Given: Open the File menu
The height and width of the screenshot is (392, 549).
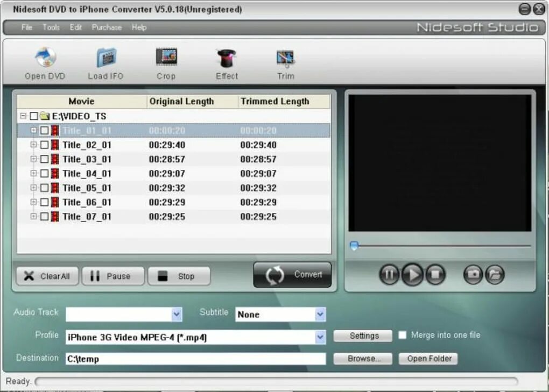Looking at the screenshot, I should (26, 27).
